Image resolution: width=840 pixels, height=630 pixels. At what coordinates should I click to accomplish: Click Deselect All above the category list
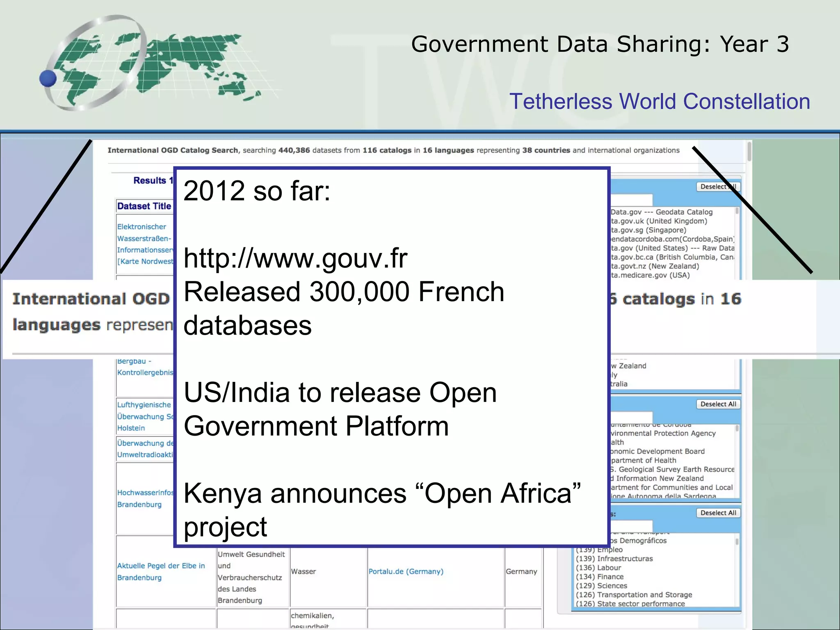coord(718,513)
